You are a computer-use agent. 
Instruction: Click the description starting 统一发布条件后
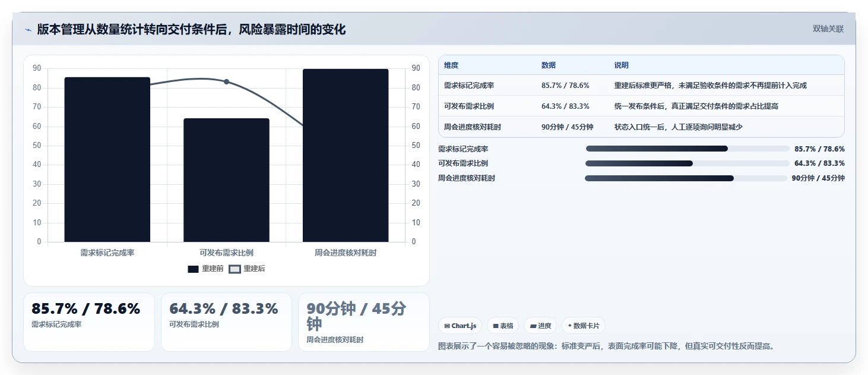click(x=696, y=106)
